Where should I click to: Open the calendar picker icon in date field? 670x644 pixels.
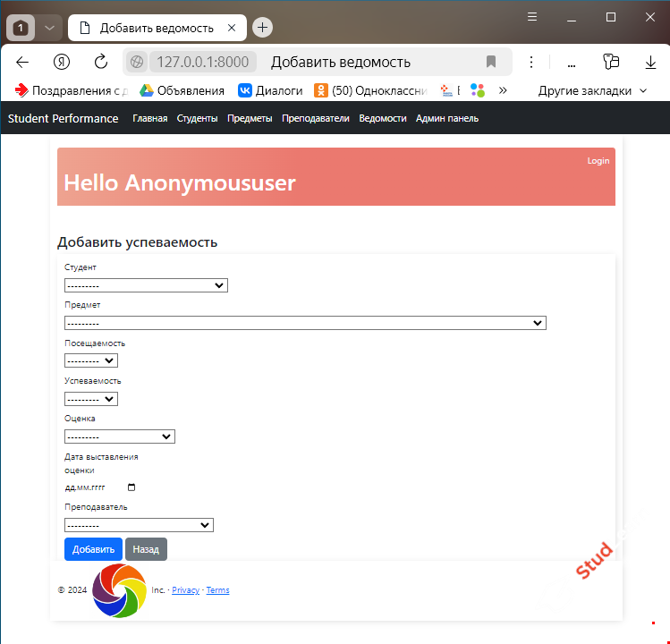(131, 487)
